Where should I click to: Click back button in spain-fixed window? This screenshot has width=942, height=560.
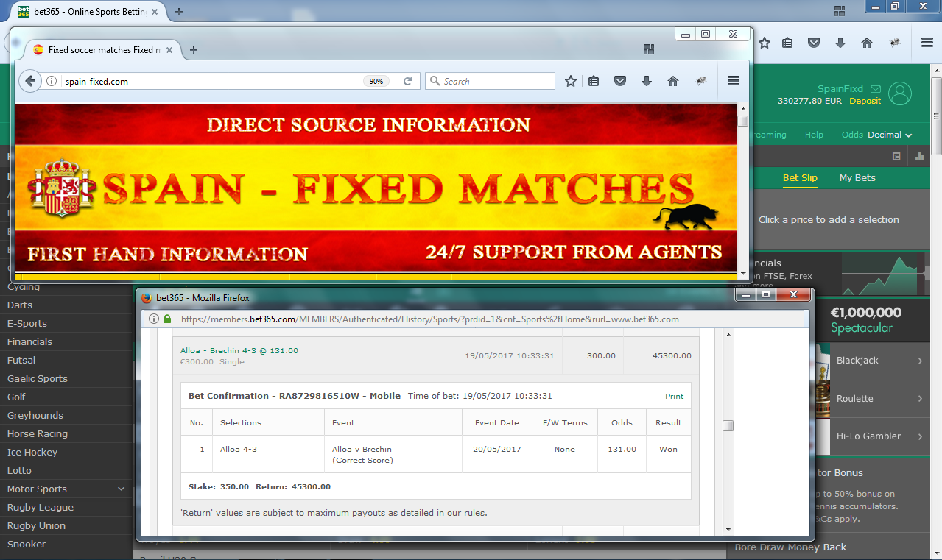click(x=29, y=81)
